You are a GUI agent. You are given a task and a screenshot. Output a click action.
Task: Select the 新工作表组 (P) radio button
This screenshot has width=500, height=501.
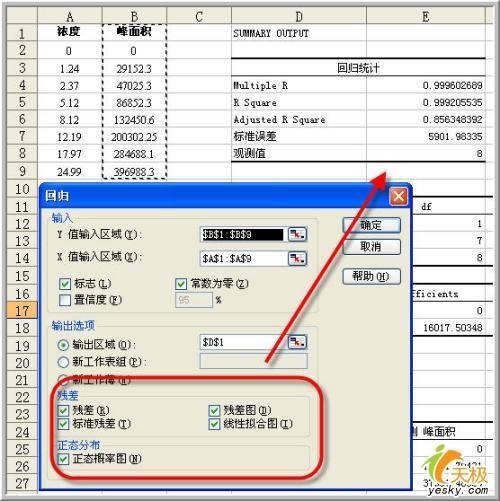click(x=63, y=362)
